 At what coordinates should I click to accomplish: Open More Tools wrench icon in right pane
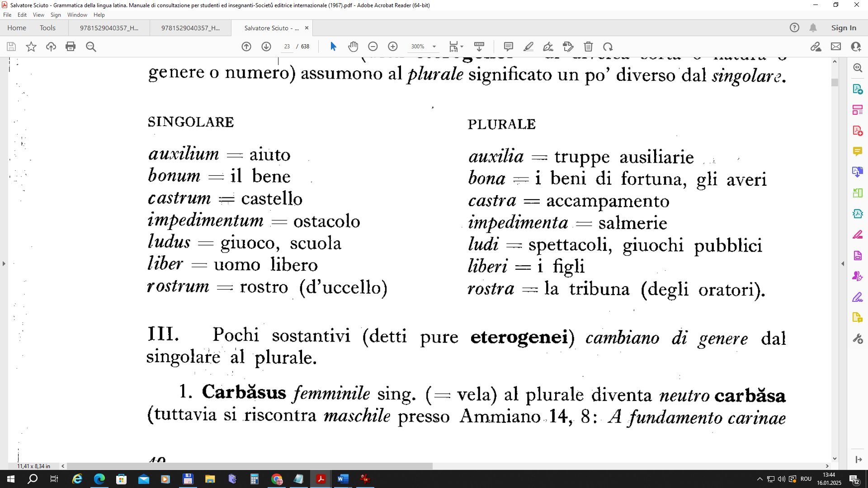coord(858,339)
